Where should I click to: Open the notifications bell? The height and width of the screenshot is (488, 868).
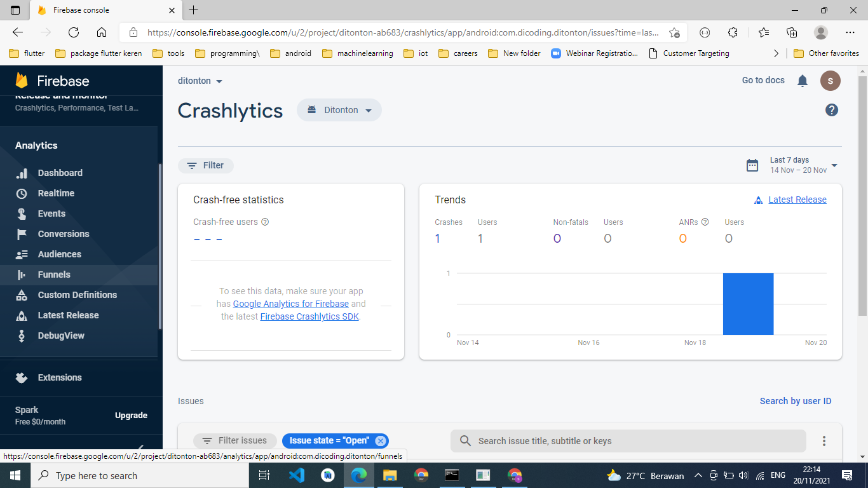click(x=803, y=81)
